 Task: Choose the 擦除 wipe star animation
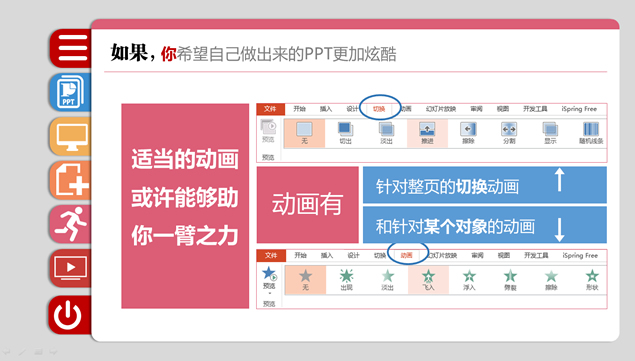click(551, 280)
